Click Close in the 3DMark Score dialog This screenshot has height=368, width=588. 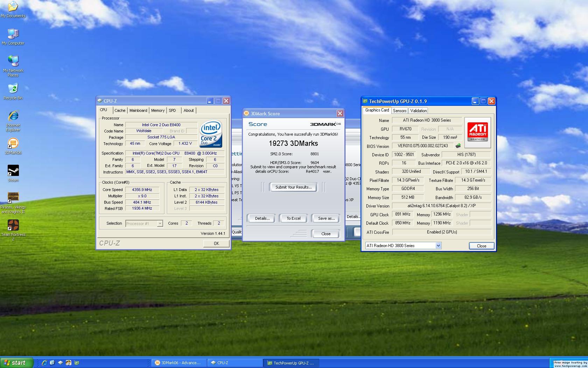326,234
